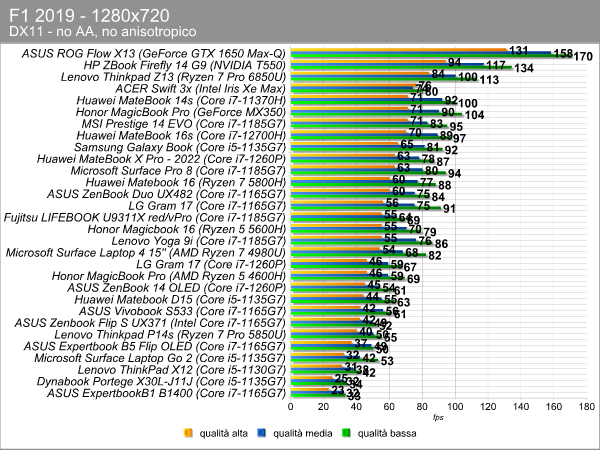
Task: Click the x-axis tick label 20
Action: click(323, 407)
